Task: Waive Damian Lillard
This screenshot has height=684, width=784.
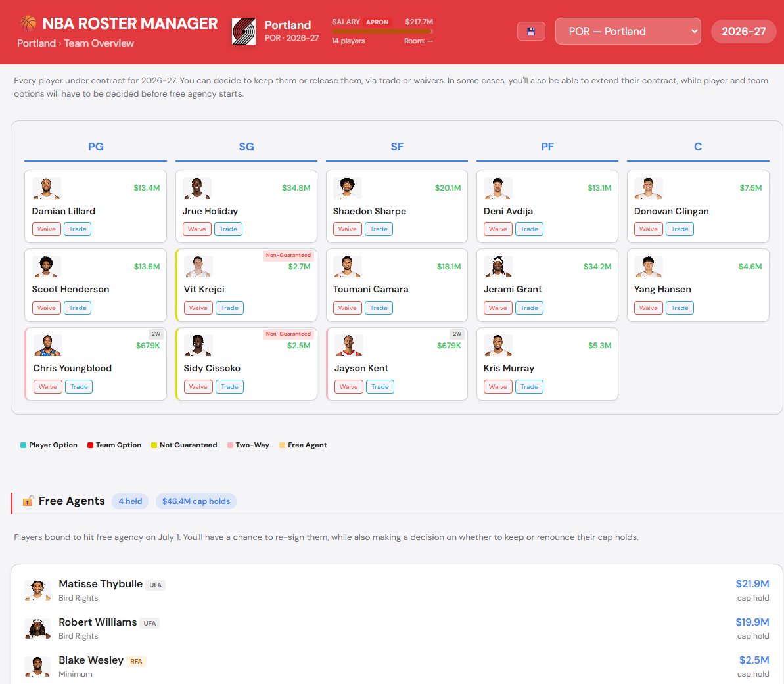Action: click(47, 229)
